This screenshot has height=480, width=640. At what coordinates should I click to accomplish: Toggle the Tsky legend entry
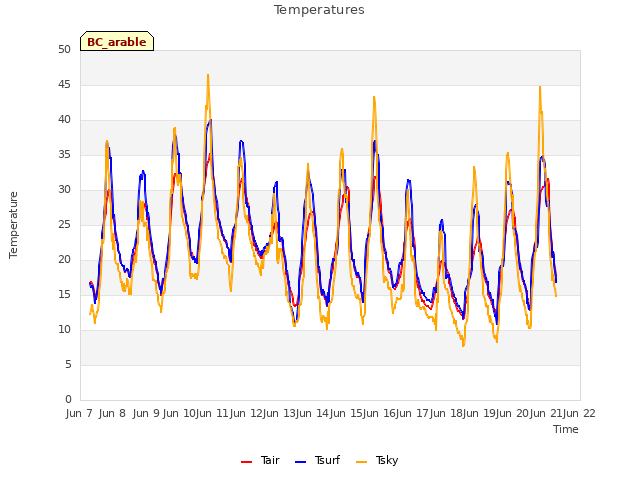(377, 460)
